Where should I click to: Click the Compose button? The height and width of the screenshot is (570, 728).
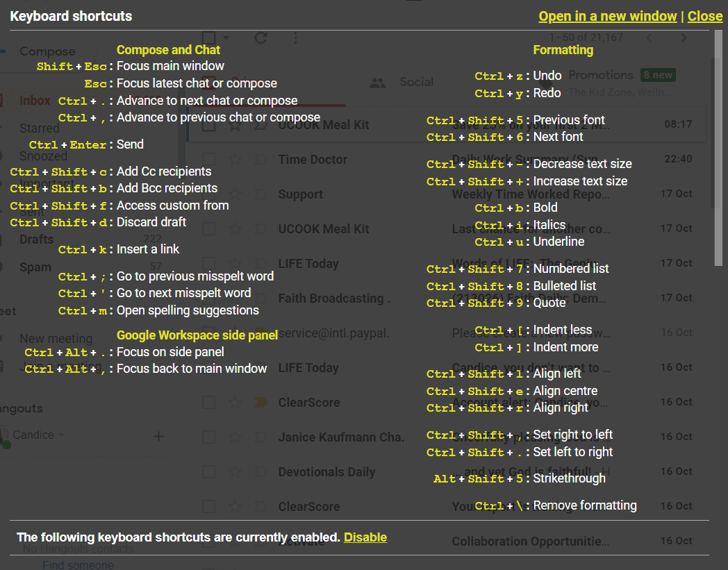click(47, 51)
